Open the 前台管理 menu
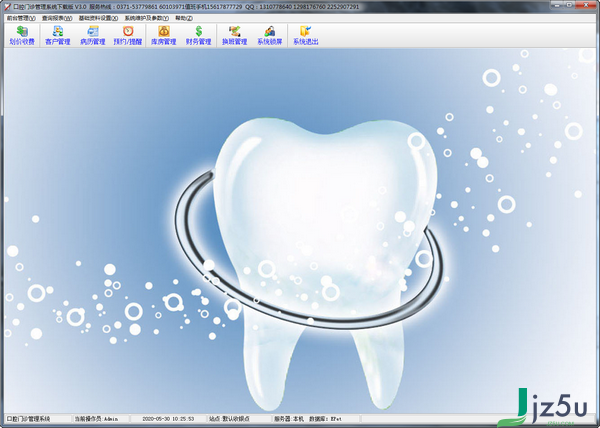Screen dimensions: 600x428 (x=21, y=18)
